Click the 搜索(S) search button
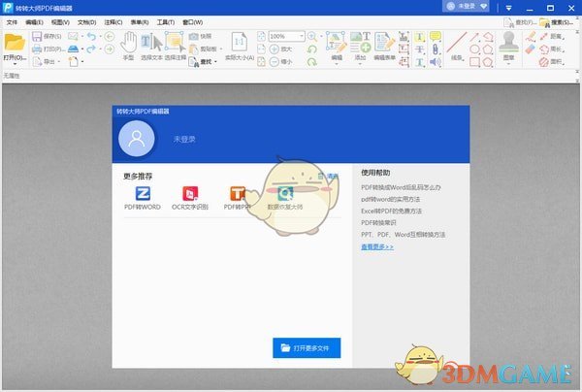582x392 pixels. point(556,22)
